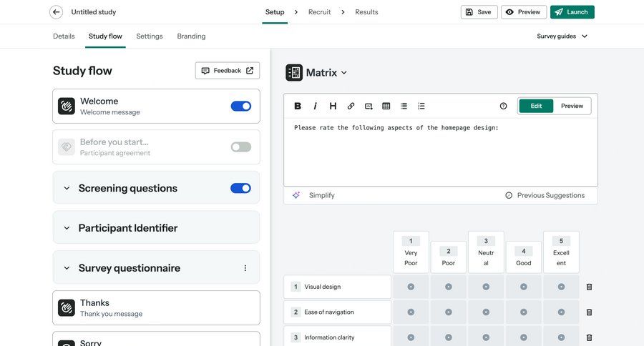The width and height of the screenshot is (644, 346).
Task: Click the back arrow beside Untitled study
Action: click(56, 12)
